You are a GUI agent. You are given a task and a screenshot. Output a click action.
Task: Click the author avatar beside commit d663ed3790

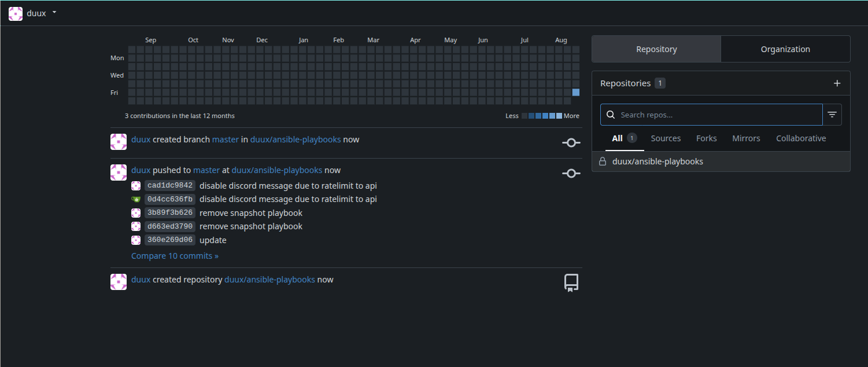point(136,226)
